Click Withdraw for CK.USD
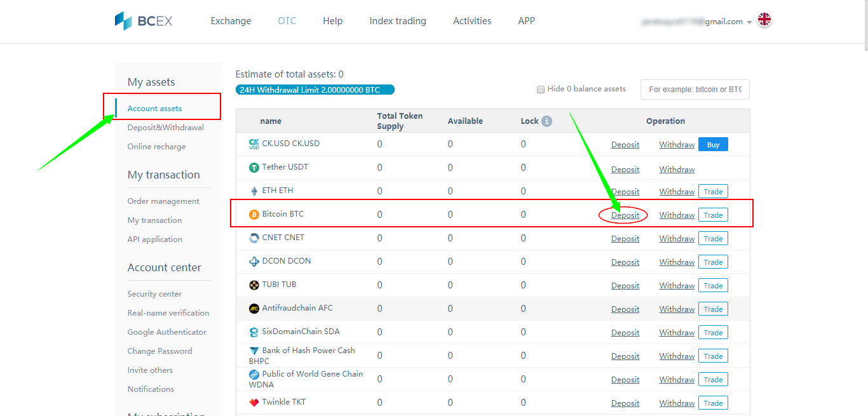Image resolution: width=868 pixels, height=416 pixels. 677,145
